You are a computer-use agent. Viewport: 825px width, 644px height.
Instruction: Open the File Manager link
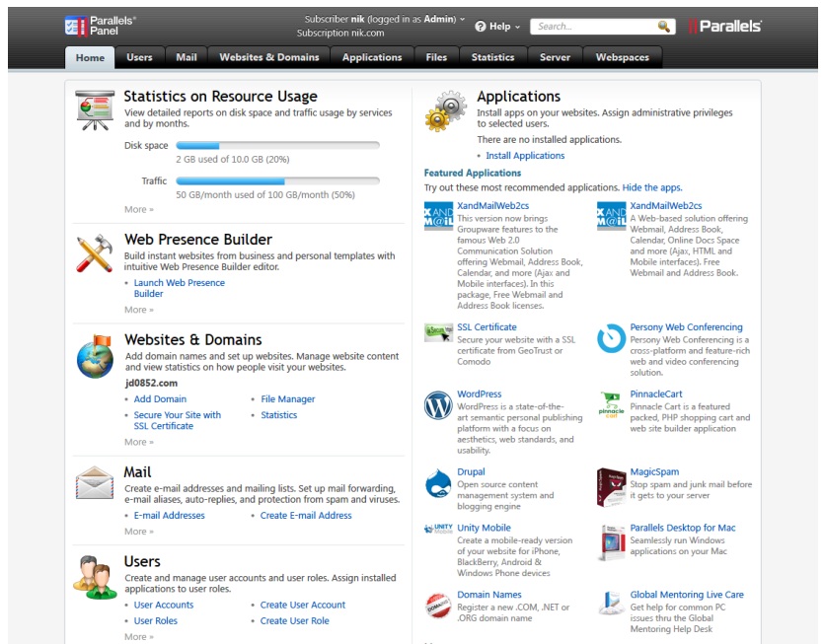point(288,399)
